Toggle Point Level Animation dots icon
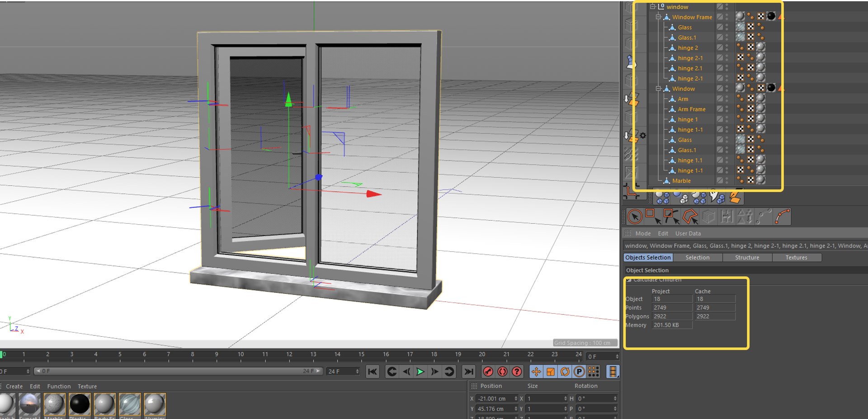Screen dimensions: 868x419 (x=594, y=372)
